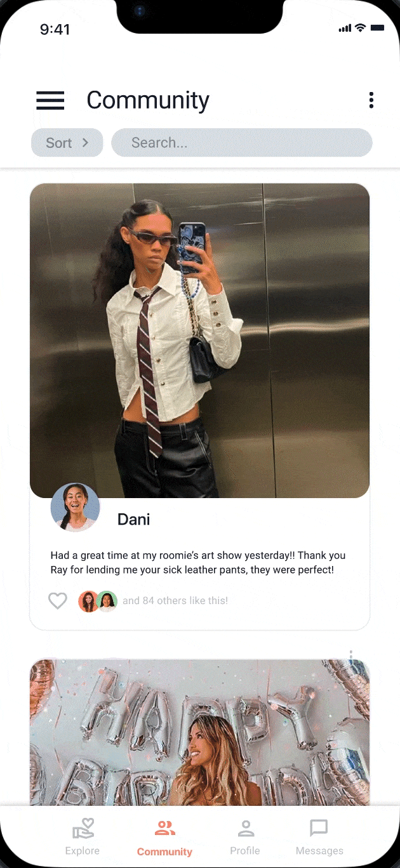Open Dani's round profile avatar

pos(75,507)
